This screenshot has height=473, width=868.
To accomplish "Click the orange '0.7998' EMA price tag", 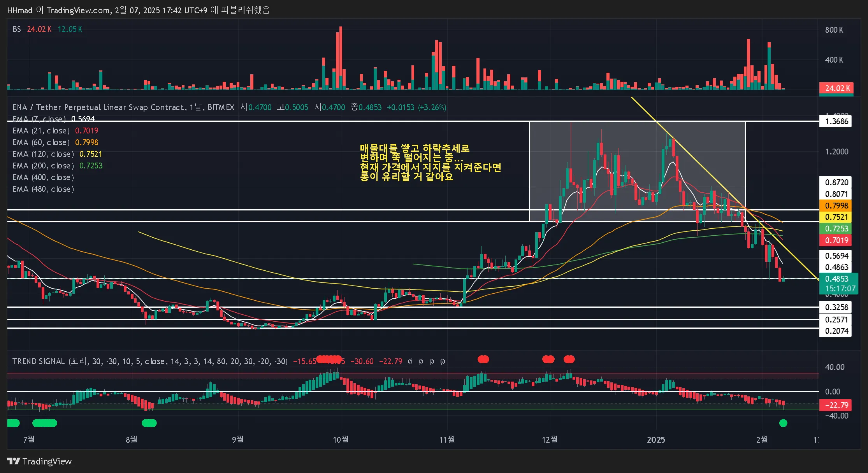I will 836,206.
